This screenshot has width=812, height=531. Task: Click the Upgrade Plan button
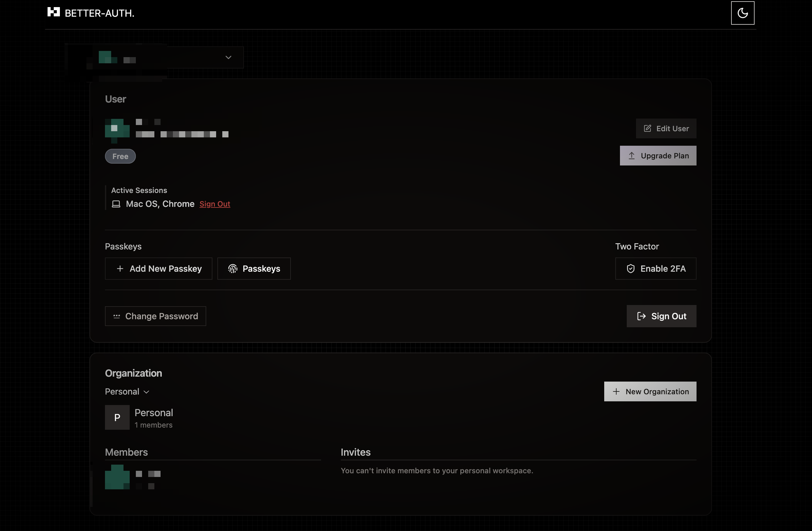[x=658, y=156]
